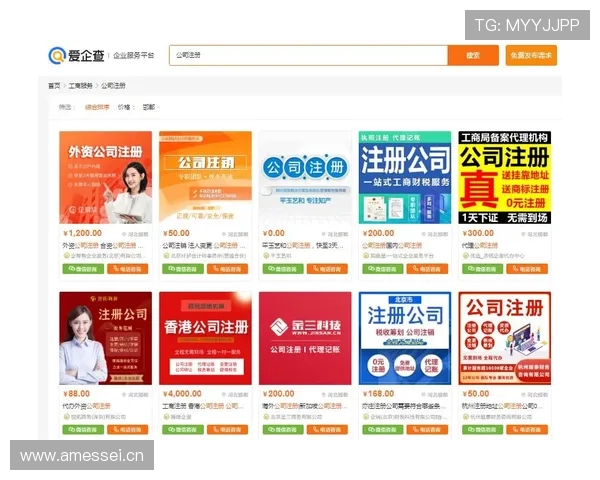Sort results by 价格
The image size is (600, 480).
point(124,107)
